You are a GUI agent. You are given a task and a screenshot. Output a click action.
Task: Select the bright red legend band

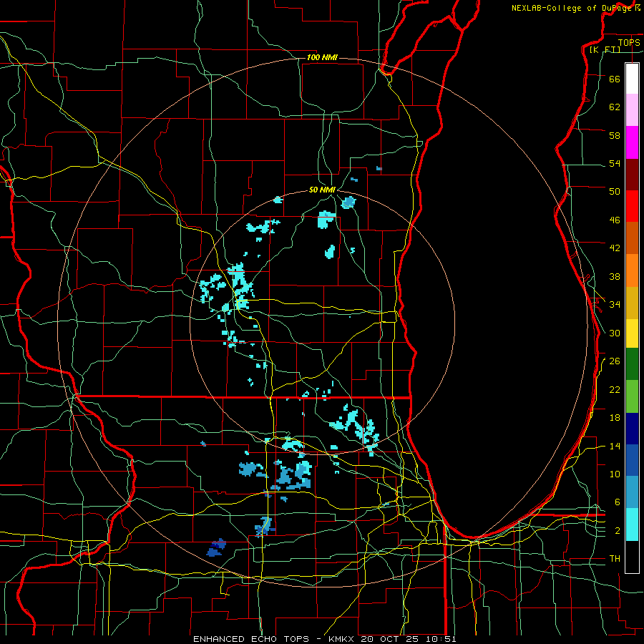(632, 206)
